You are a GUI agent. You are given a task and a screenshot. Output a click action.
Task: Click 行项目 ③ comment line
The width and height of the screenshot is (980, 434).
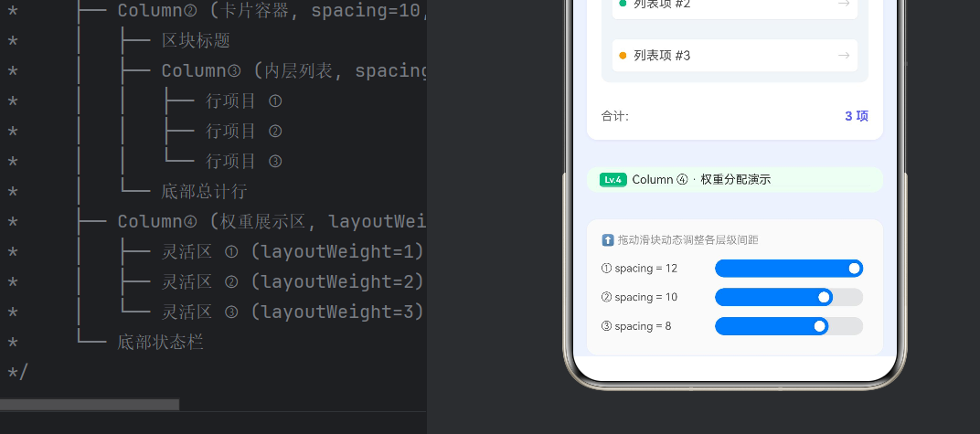click(x=244, y=161)
